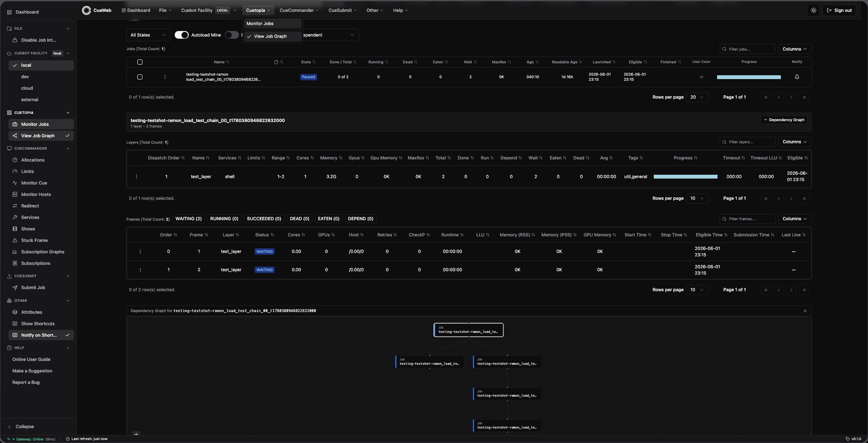Open layers table Columns dropdown
Viewport: 868px width, 443px height.
[794, 142]
